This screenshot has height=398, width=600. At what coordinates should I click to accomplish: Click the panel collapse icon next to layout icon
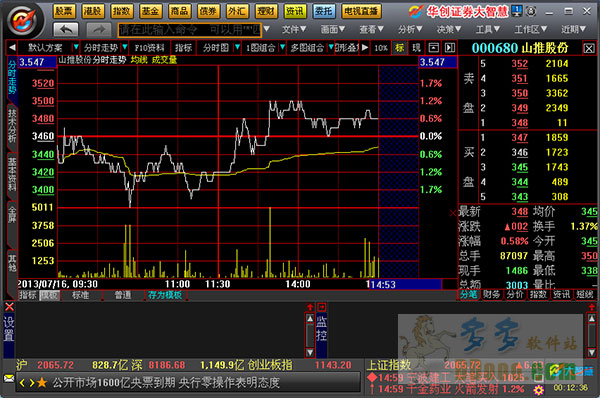(450, 48)
